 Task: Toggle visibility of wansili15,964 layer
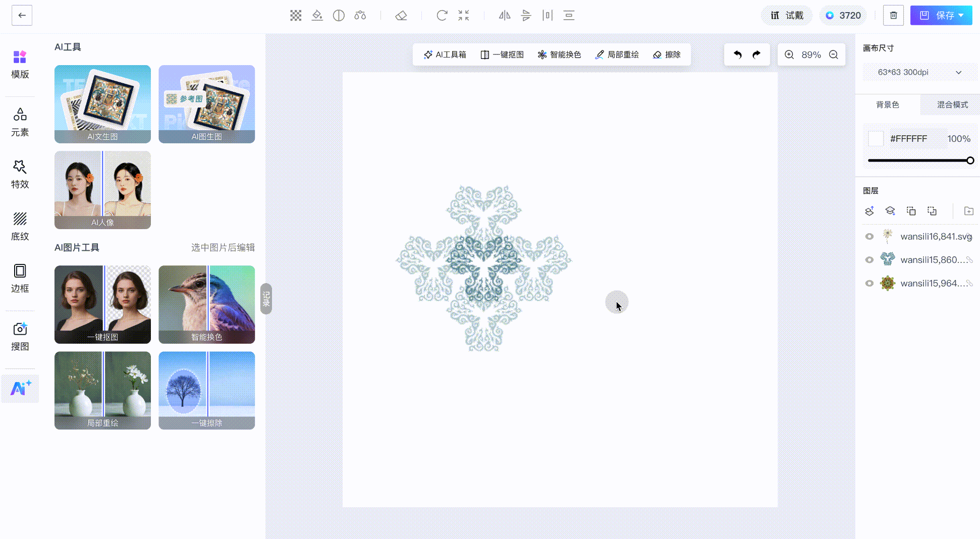869,283
